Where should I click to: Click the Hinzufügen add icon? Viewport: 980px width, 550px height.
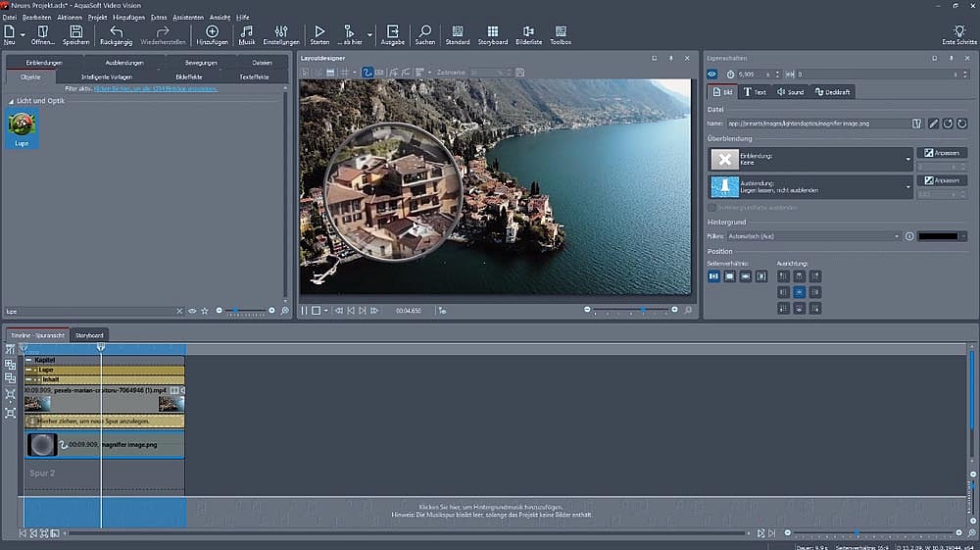[212, 32]
